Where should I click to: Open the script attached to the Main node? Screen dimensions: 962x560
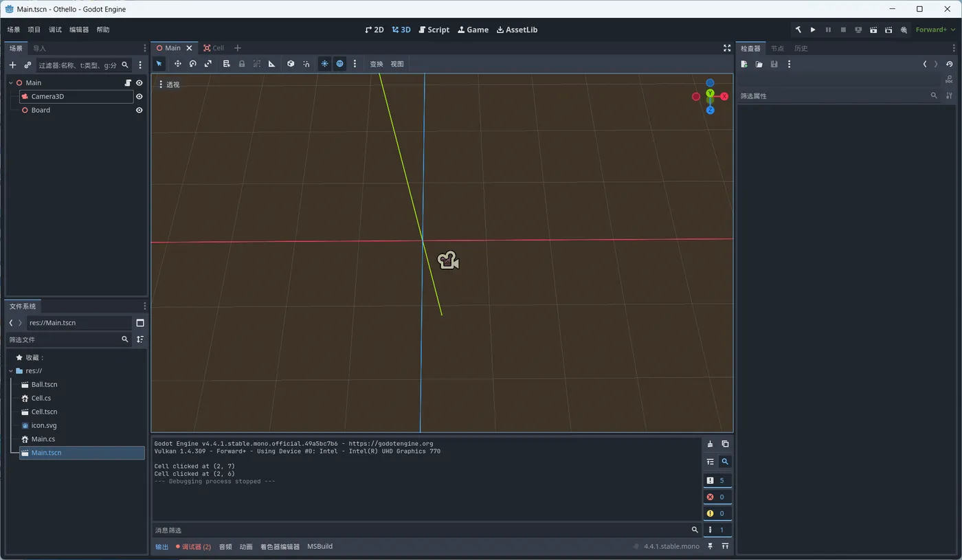click(128, 82)
